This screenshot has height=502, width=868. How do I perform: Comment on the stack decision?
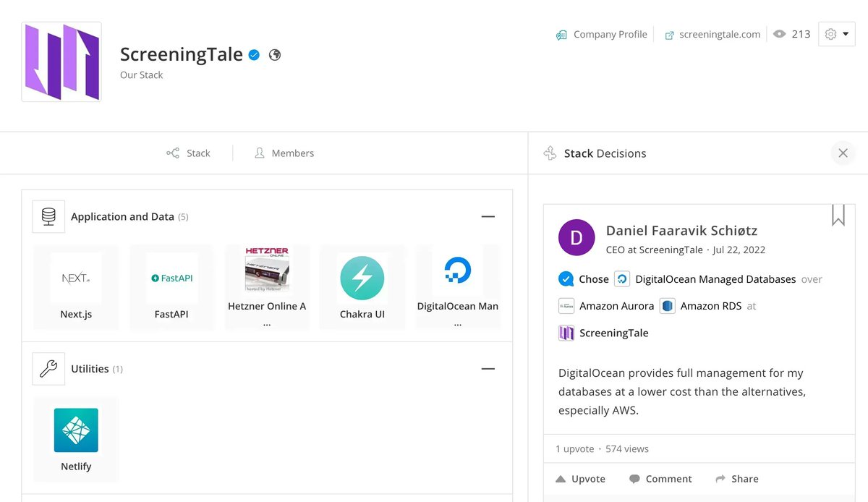(660, 479)
